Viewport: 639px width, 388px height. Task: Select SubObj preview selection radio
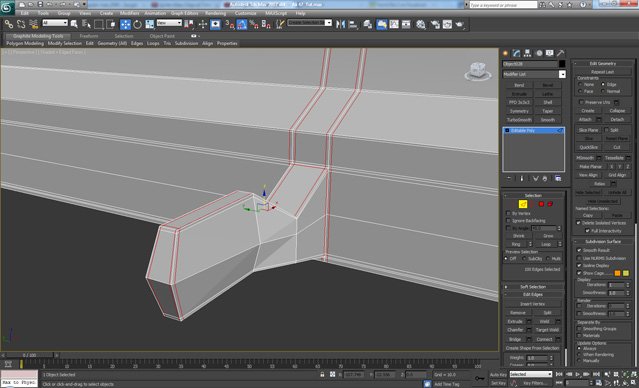pyautogui.click(x=524, y=259)
